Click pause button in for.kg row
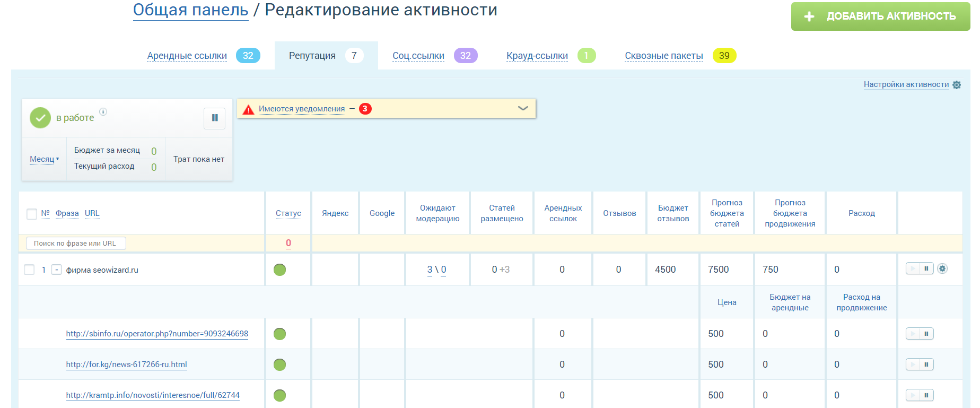The width and height of the screenshot is (980, 408). click(x=926, y=364)
